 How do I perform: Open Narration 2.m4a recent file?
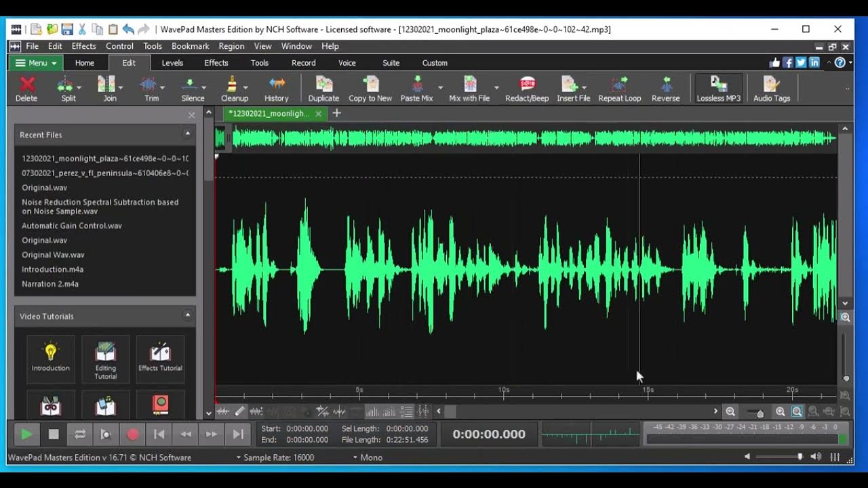(50, 284)
